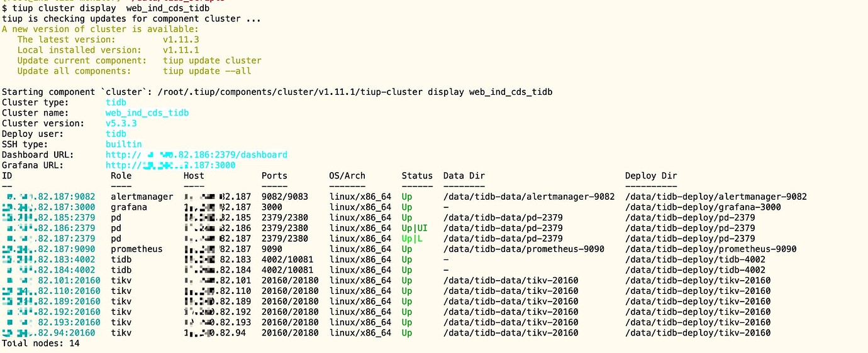The height and width of the screenshot is (353, 868).
Task: Click the 'Status' column header
Action: 418,176
